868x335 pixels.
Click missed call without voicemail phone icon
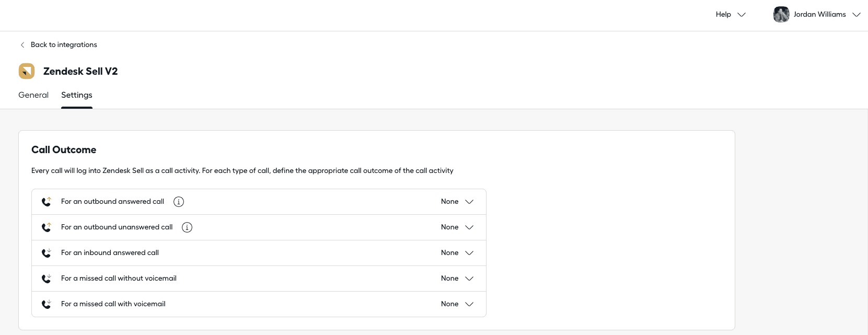(x=47, y=279)
